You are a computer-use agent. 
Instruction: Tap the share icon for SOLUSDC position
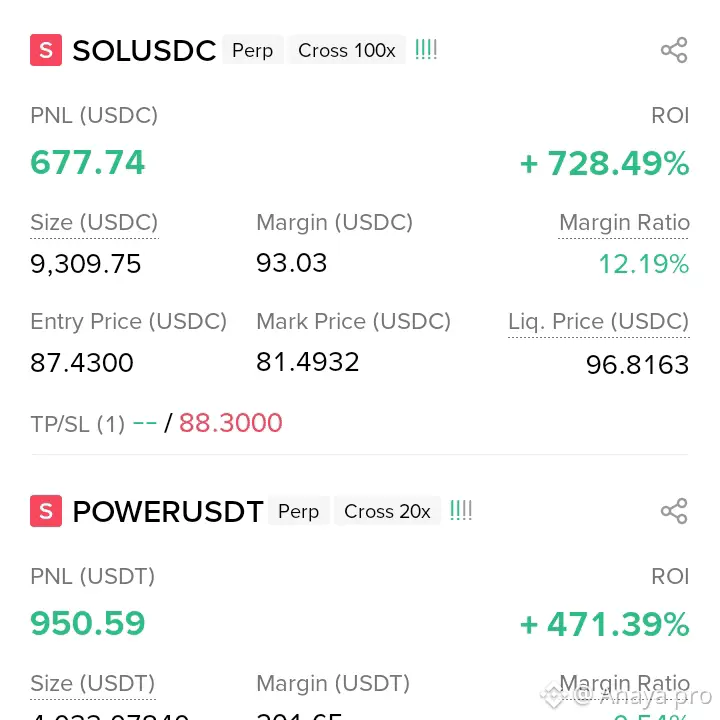click(674, 50)
